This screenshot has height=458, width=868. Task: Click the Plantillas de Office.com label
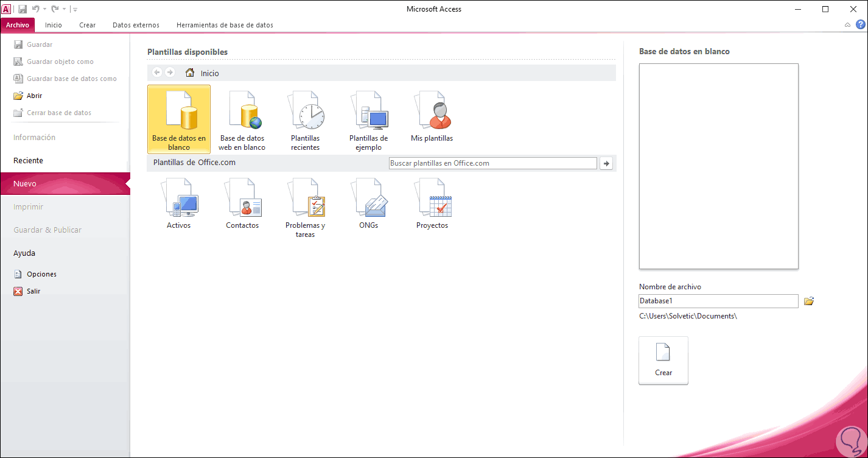point(194,163)
